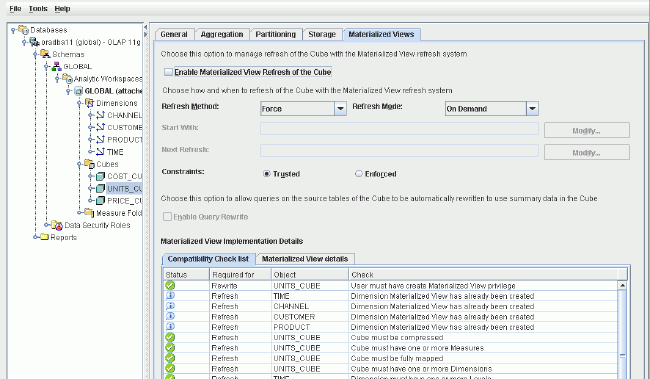Click info status icon in CUSTOMER row
Screen dimensions: 650x379
pyautogui.click(x=170, y=316)
